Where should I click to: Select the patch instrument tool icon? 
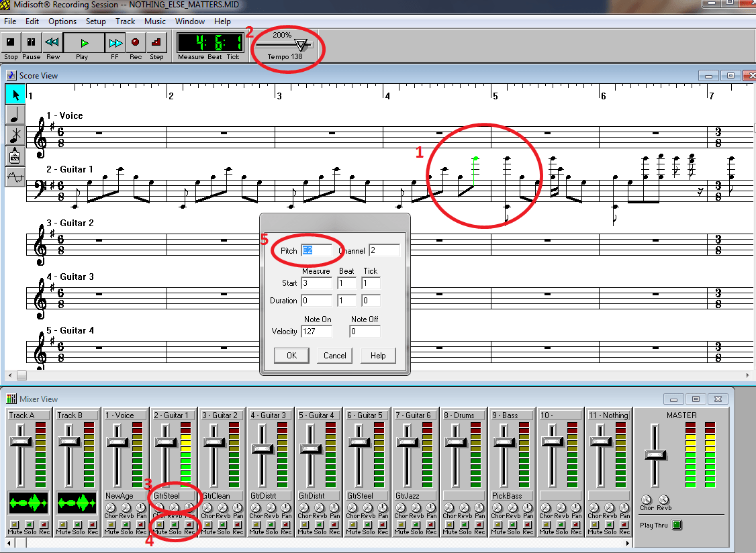tap(15, 156)
